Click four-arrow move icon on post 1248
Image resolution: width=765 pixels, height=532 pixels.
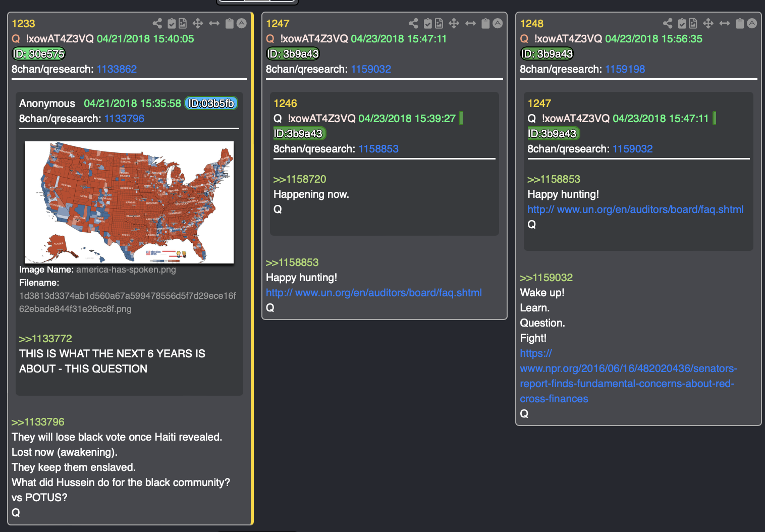point(708,23)
